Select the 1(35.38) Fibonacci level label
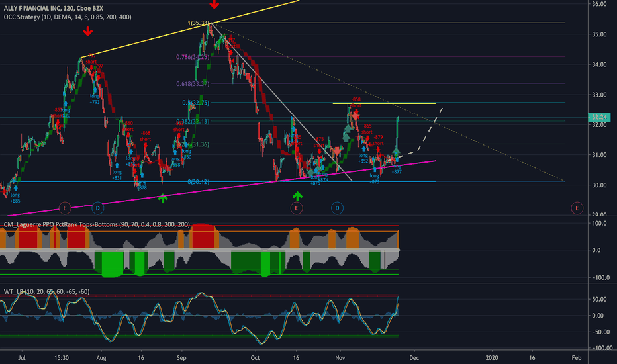Screen dimensions: 617x364 199,23
